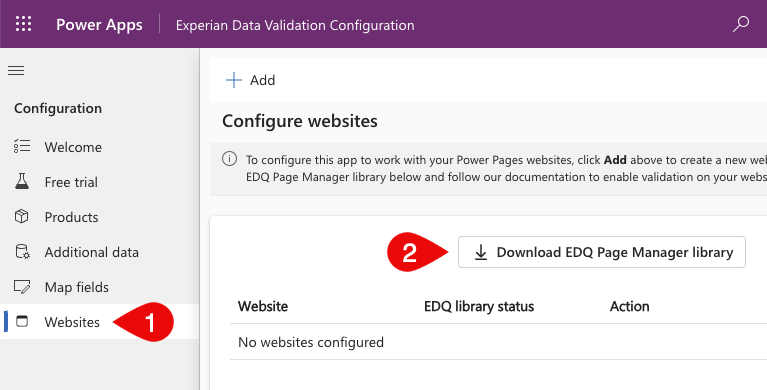Screen dimensions: 767x390
Task: Collapse the navigation with the hamburger icon
Action: pyautogui.click(x=16, y=71)
